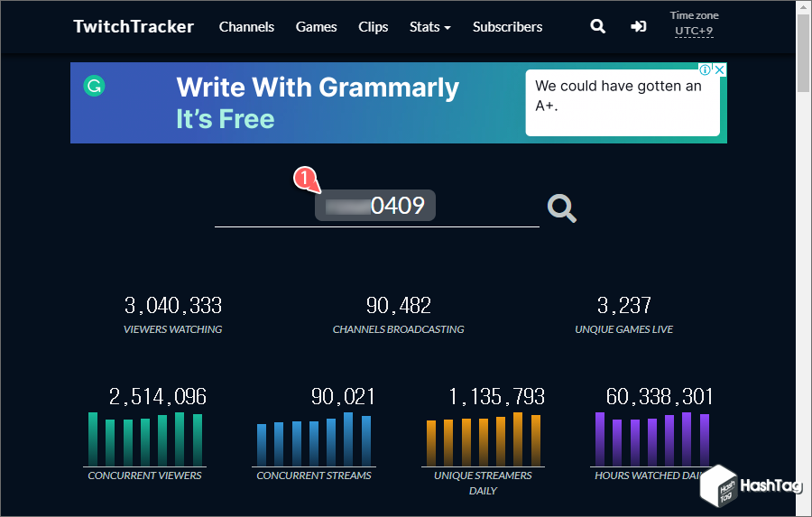Open the Clips section
The height and width of the screenshot is (517, 812).
point(373,27)
